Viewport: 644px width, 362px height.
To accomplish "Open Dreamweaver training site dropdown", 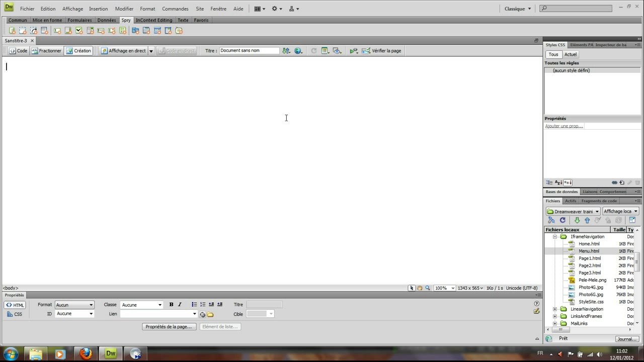I will coord(573,211).
